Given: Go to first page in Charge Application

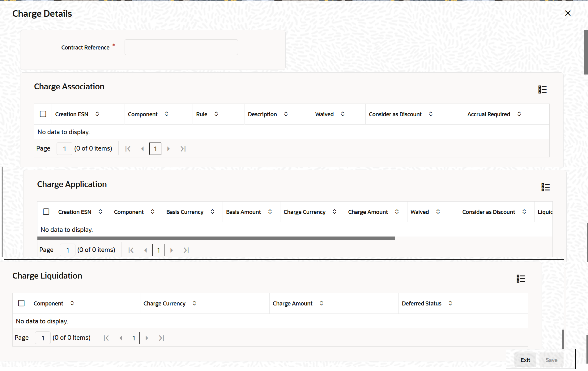Looking at the screenshot, I should [x=131, y=250].
